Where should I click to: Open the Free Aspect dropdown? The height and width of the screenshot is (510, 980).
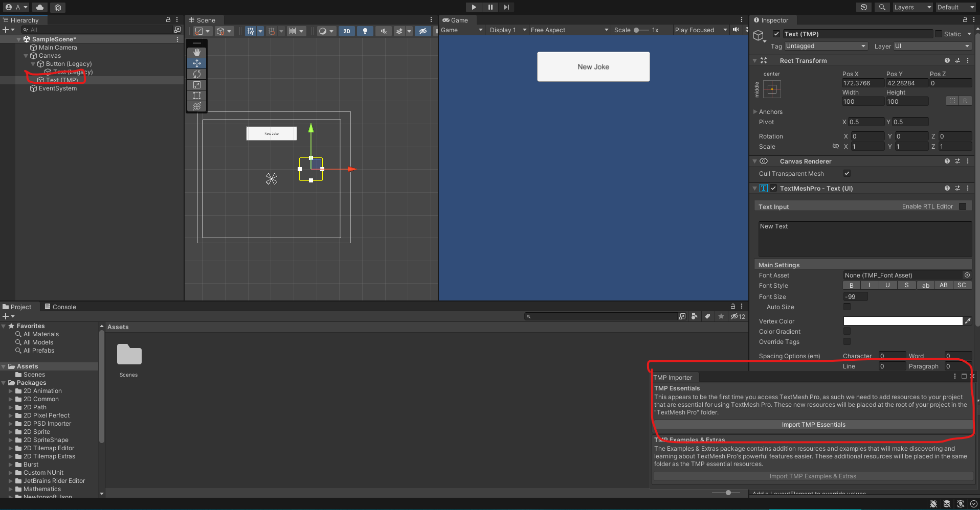[x=569, y=30]
